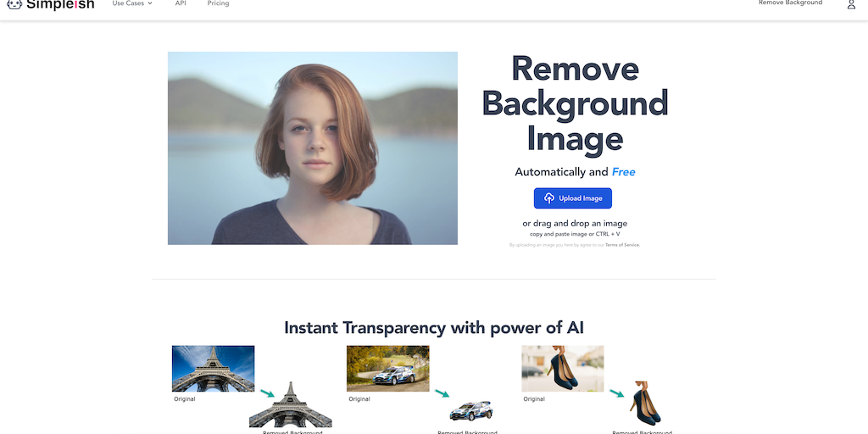
Task: Click the arrow between high heels images
Action: [x=617, y=393]
